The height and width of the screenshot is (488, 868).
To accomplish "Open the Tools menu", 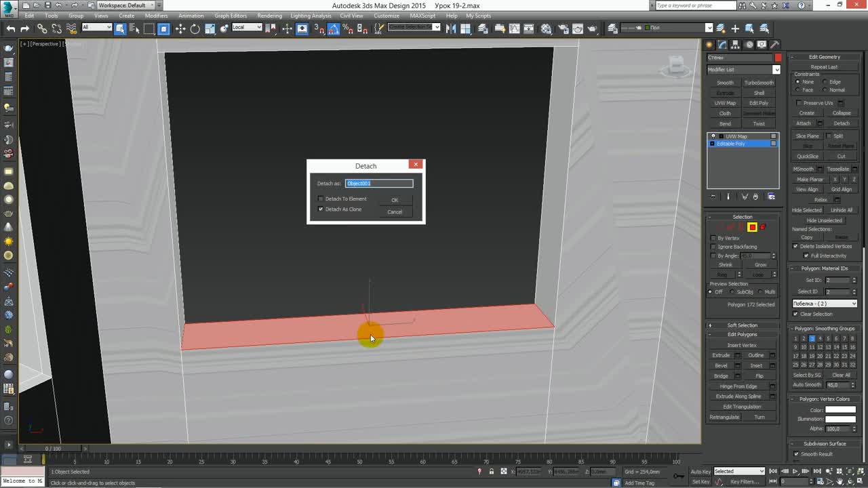I will pyautogui.click(x=52, y=16).
